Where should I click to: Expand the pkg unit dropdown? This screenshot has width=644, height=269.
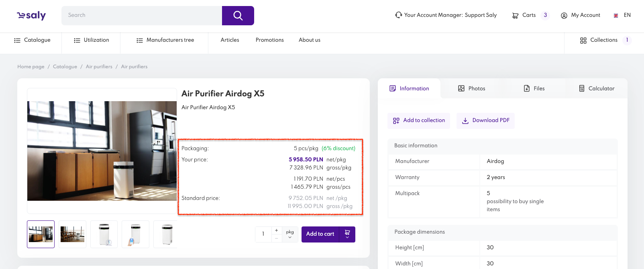point(290,234)
